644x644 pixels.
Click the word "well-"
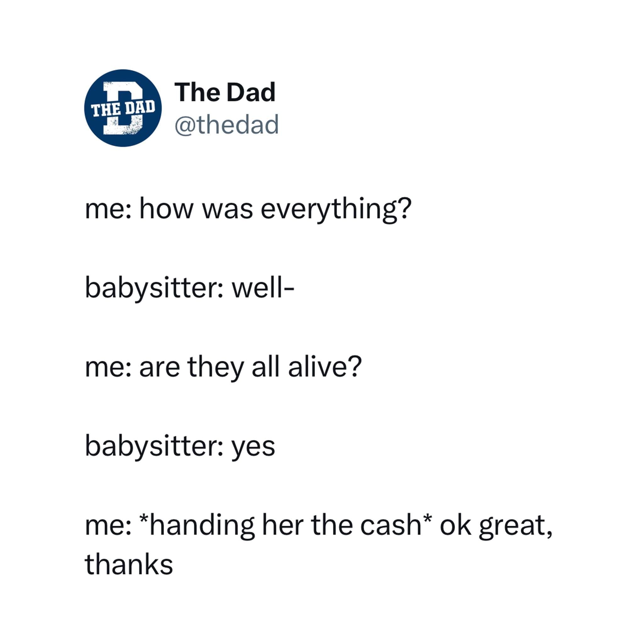[263, 288]
